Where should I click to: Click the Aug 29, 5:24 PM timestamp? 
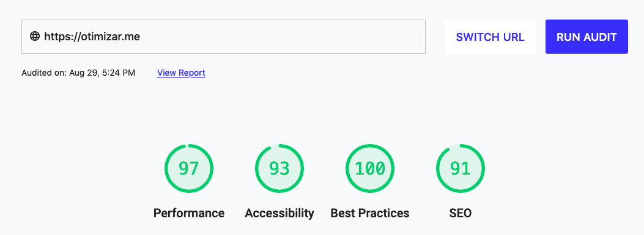click(x=102, y=73)
